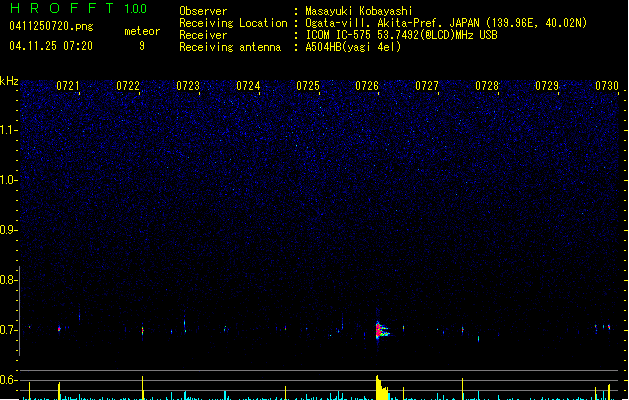Click the 0729 time marker
629x400 pixels.
(547, 86)
